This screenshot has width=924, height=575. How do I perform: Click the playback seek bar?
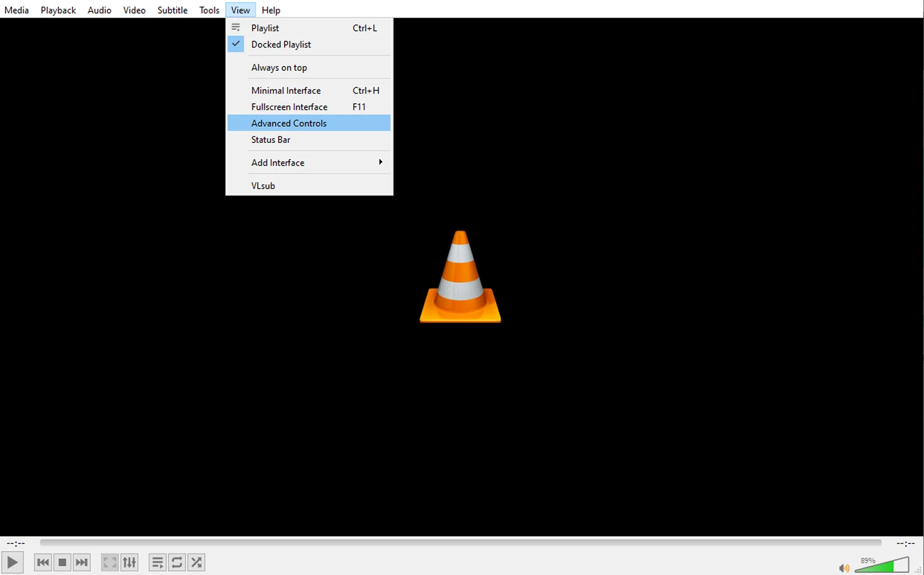(x=460, y=542)
